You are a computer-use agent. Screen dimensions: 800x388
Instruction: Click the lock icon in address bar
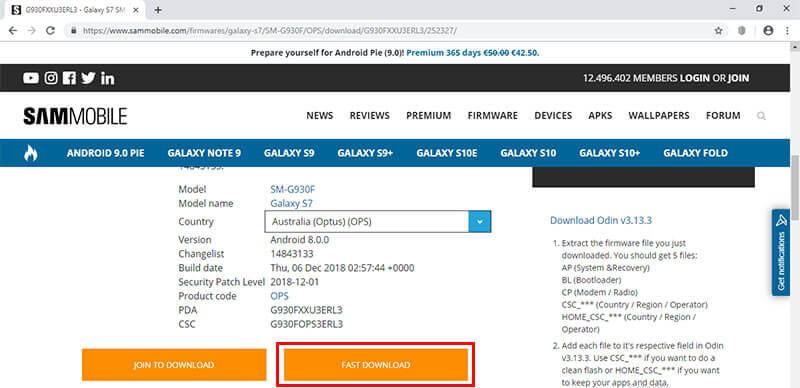73,31
